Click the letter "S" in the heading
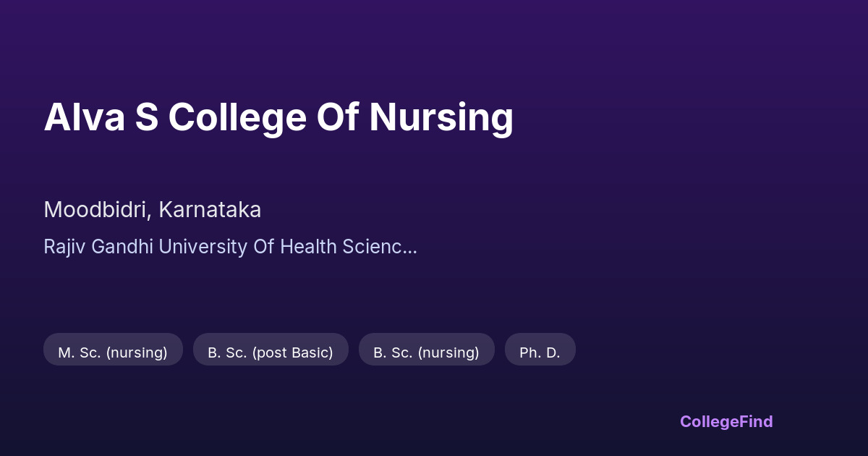Image resolution: width=868 pixels, height=456 pixels. pyautogui.click(x=146, y=117)
